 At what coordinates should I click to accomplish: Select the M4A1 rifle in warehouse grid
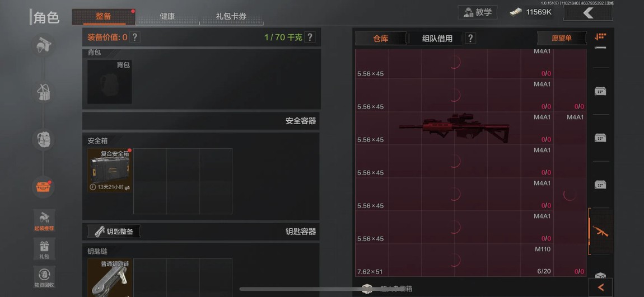454,128
